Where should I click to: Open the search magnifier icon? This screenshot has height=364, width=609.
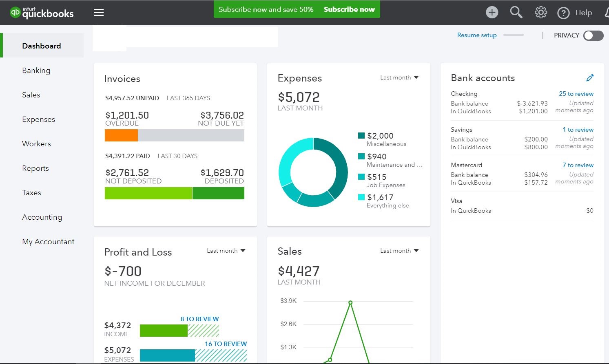(516, 12)
